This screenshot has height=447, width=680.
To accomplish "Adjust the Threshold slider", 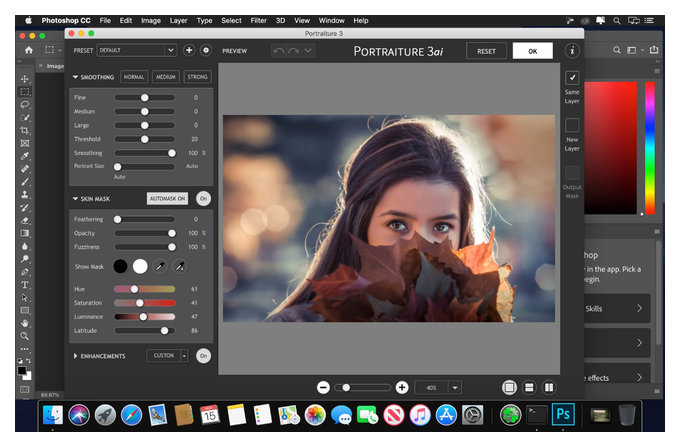I will pos(144,139).
